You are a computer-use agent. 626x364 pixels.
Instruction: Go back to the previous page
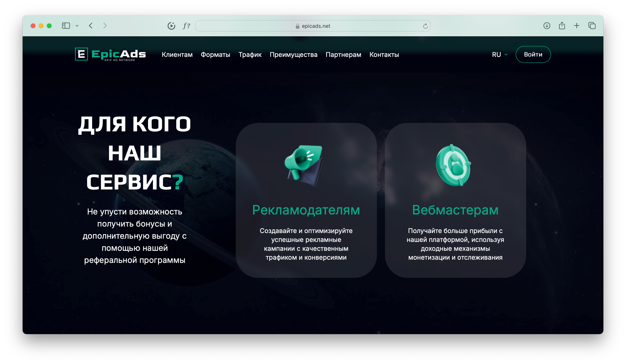91,26
